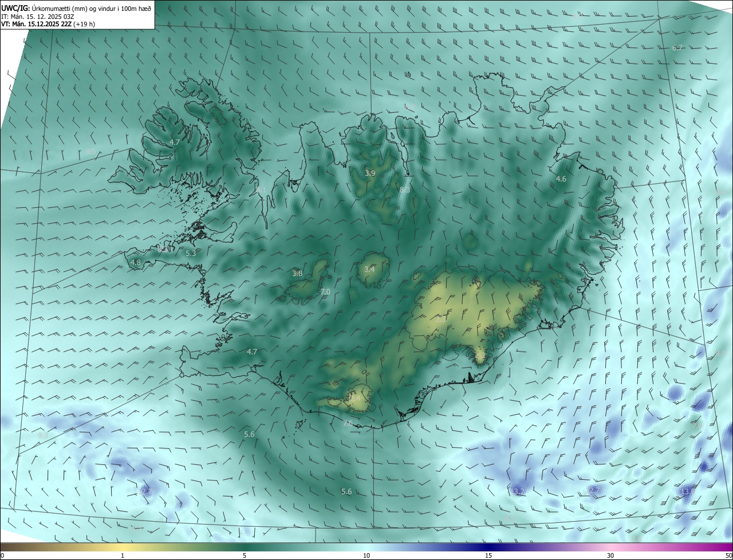The height and width of the screenshot is (560, 733).
Task: Click the 4.7 value over the Westfjords
Action: 175,142
